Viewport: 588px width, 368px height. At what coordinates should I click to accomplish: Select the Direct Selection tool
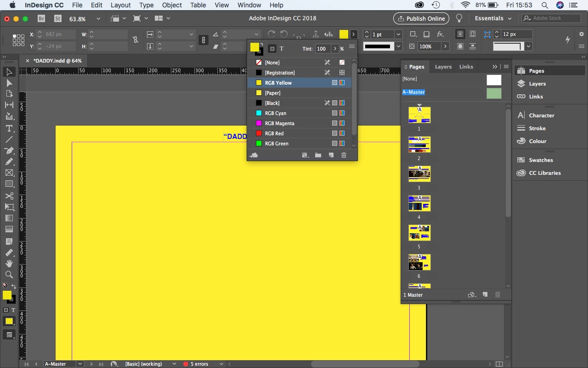pyautogui.click(x=9, y=83)
